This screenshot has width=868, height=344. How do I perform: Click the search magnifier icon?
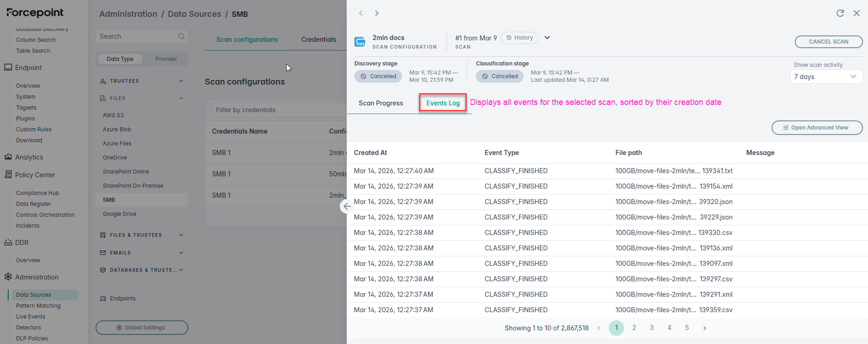click(x=182, y=36)
